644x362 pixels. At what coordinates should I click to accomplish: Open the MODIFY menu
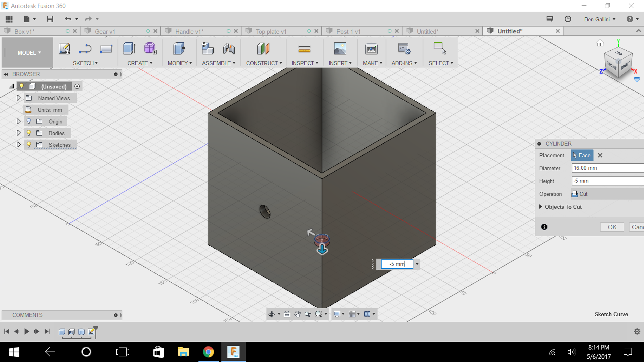coord(180,63)
